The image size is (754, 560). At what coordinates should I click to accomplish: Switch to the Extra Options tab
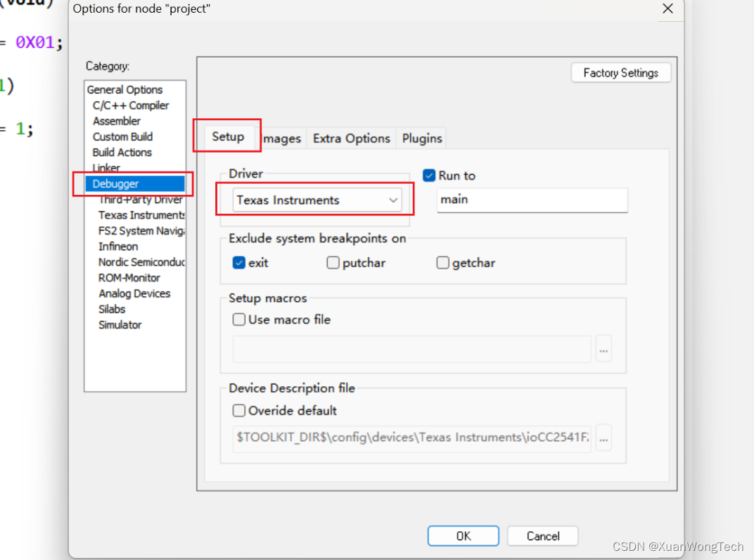[x=352, y=139]
